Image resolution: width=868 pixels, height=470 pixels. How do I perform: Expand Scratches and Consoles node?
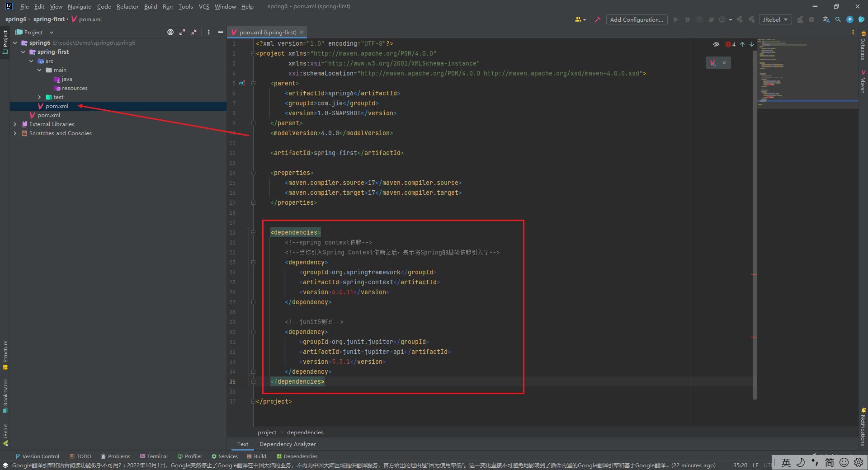[x=15, y=133]
